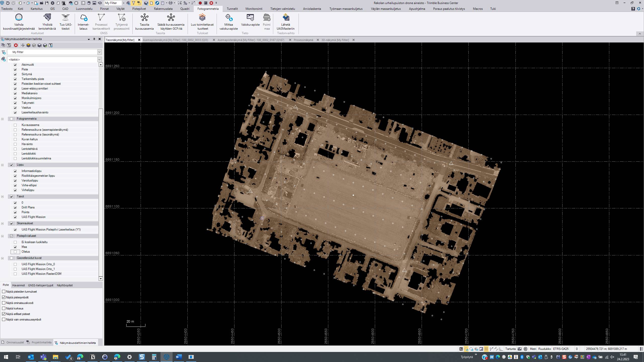The height and width of the screenshot is (362, 644).
Task: Collapse the ribbon with the arrow
Action: [x=640, y=34]
